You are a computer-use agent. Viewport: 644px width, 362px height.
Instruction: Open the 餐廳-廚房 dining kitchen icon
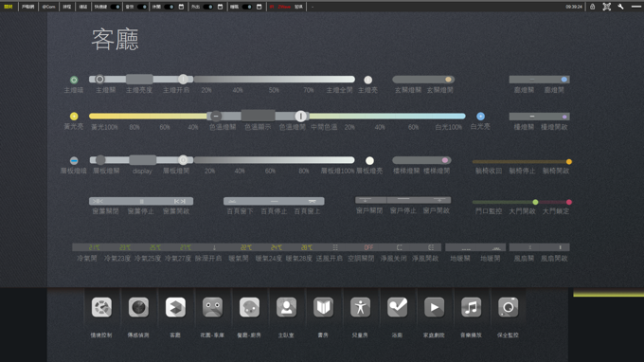249,307
